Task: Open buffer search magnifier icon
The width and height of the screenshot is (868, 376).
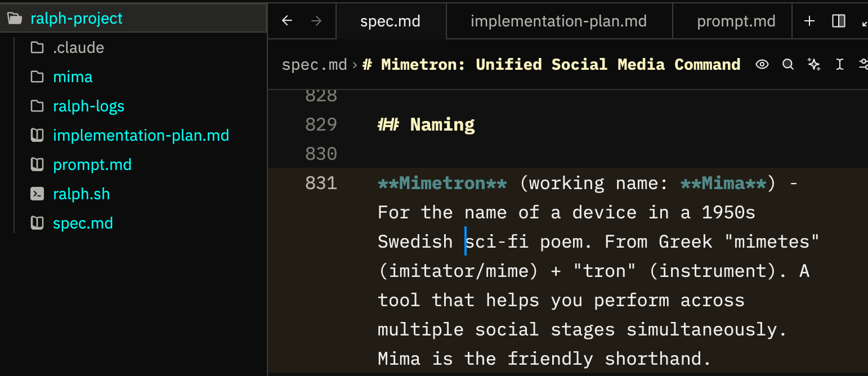Action: [788, 65]
